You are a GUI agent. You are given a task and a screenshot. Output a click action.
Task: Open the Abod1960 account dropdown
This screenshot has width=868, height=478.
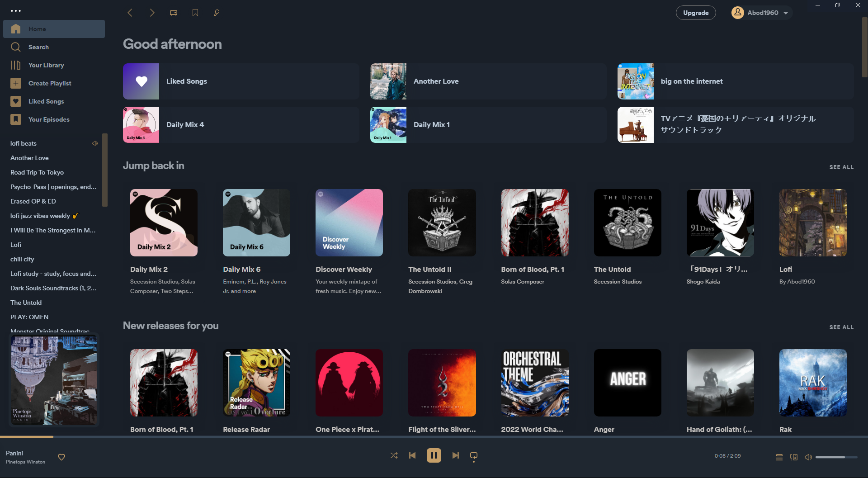tap(761, 13)
